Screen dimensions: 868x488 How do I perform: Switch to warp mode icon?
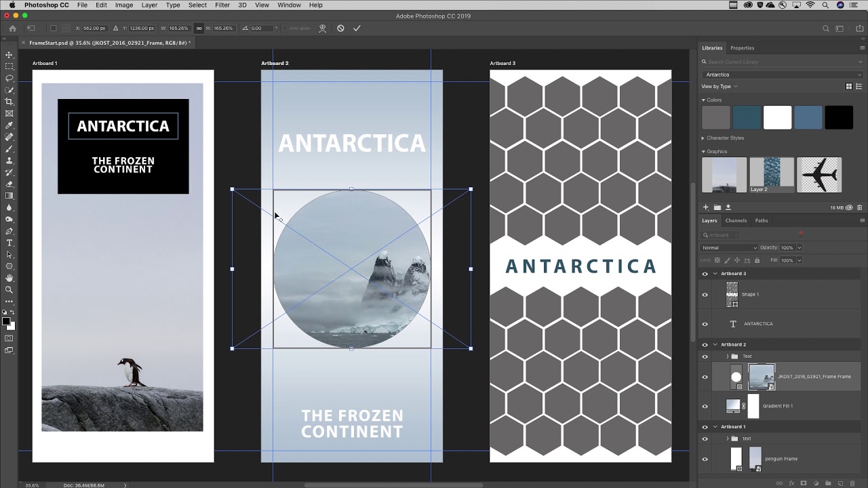(323, 28)
